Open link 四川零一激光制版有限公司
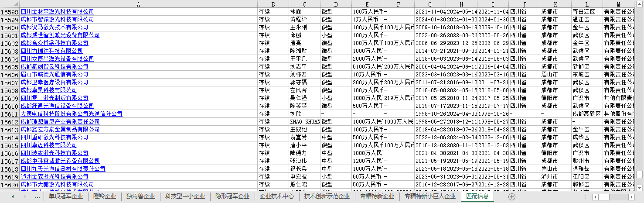The width and height of the screenshot is (644, 203). tap(55, 98)
